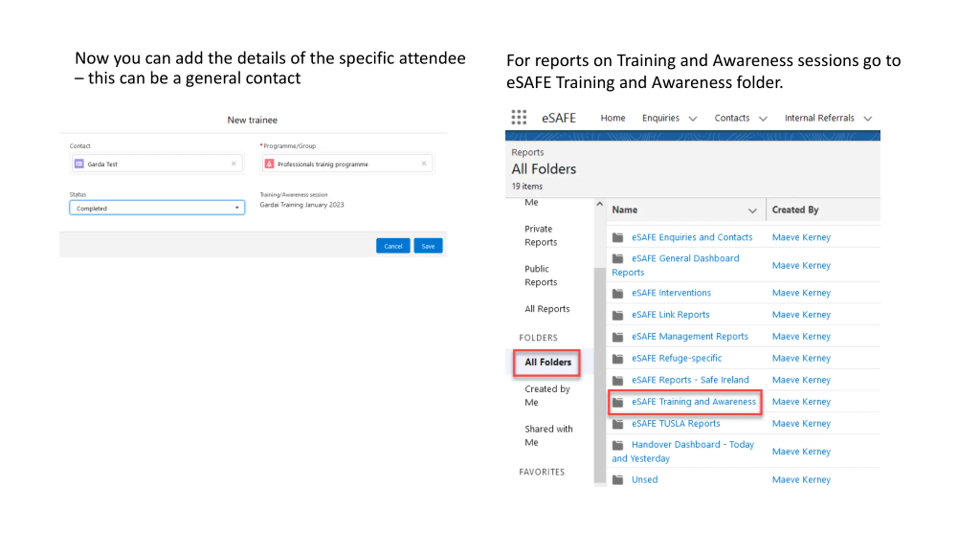
Task: Click the 19 items count text
Action: tap(527, 186)
